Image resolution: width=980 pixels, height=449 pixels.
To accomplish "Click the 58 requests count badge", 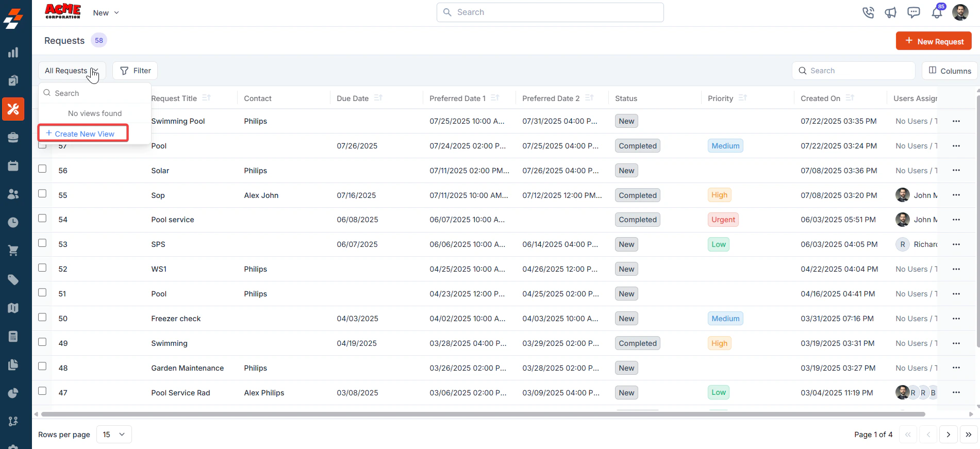I will [99, 40].
